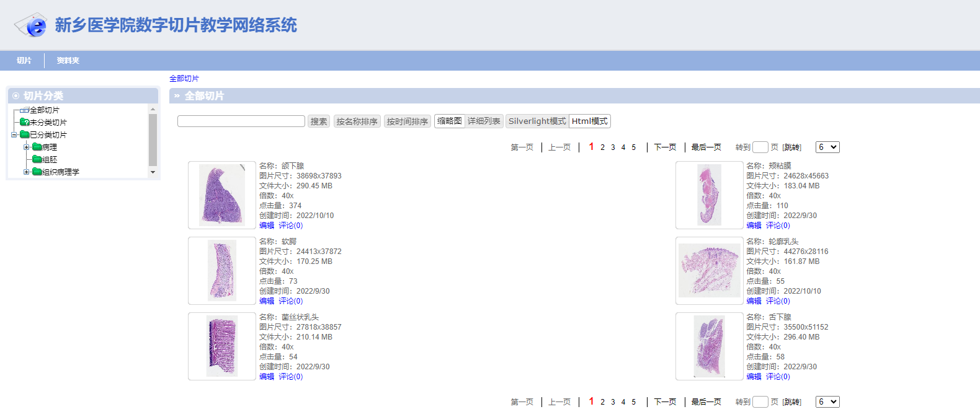The image size is (980, 417).
Task: Click the circle icon beside 切片分类 title
Action: [x=16, y=96]
